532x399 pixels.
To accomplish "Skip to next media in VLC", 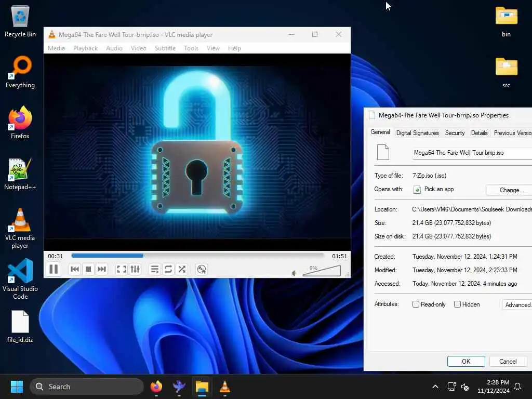I will [102, 270].
